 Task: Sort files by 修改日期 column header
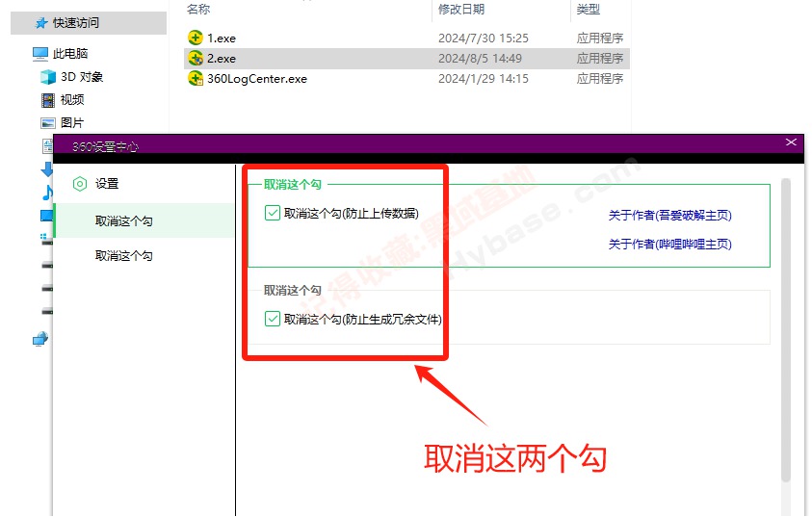click(x=461, y=9)
